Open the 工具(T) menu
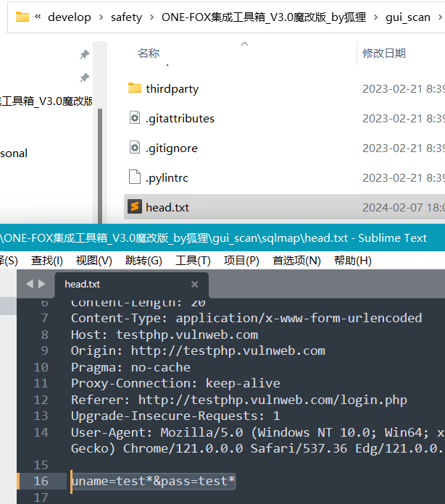445x504 pixels. coord(193,261)
